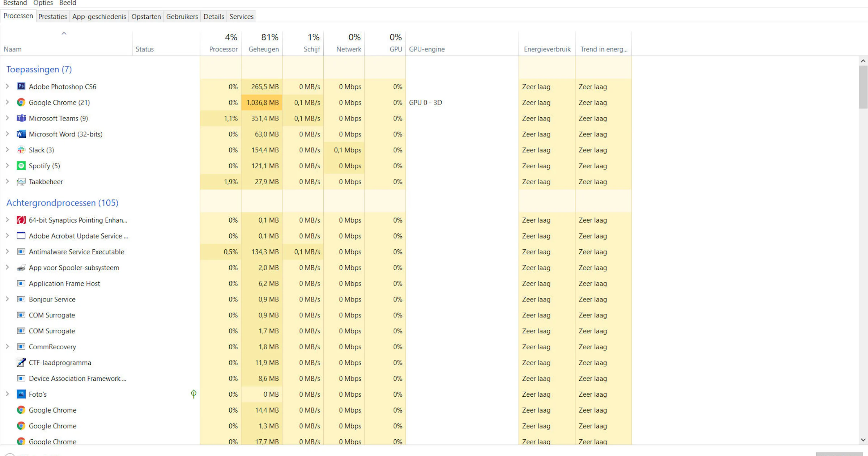Click the Chrome icon for 17,7 MB process

(x=21, y=442)
